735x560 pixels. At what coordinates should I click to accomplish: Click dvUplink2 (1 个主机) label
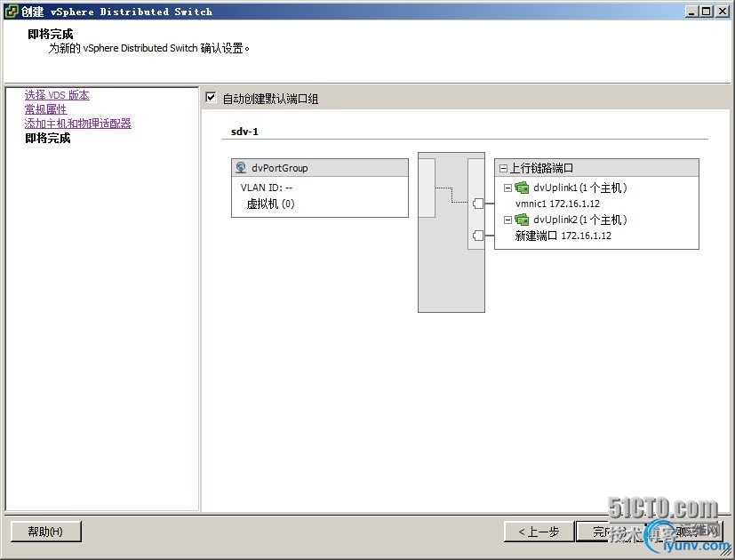point(579,220)
